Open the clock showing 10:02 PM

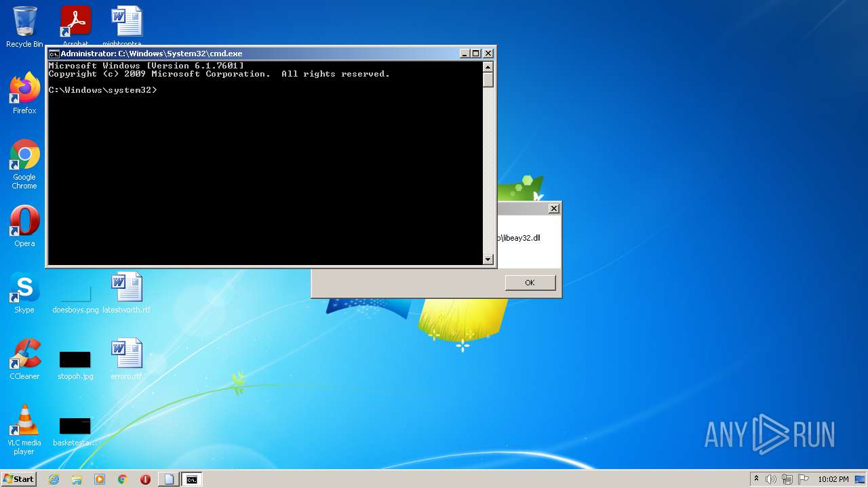tap(833, 479)
